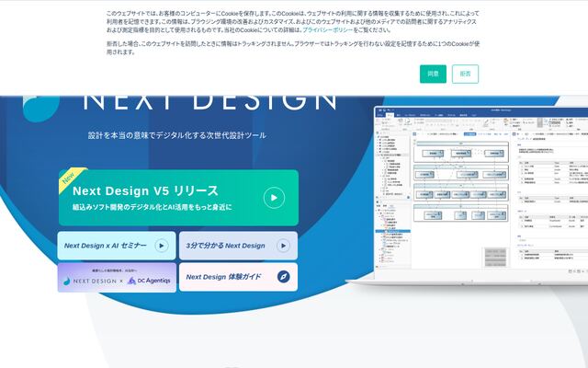Click the DC Agentiqs logo icon

pos(131,281)
